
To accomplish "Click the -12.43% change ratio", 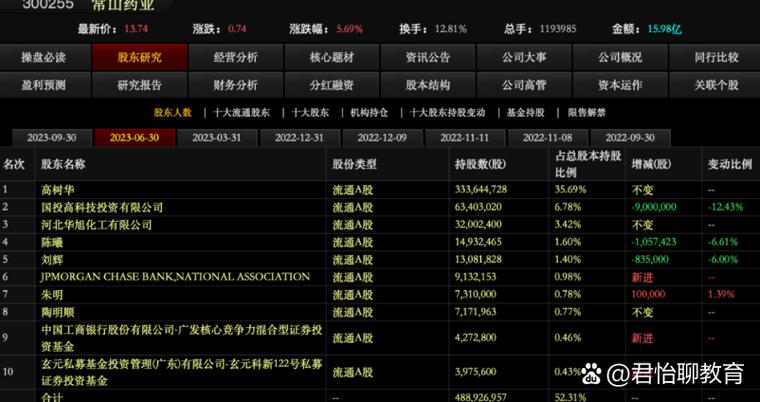I will coord(725,207).
